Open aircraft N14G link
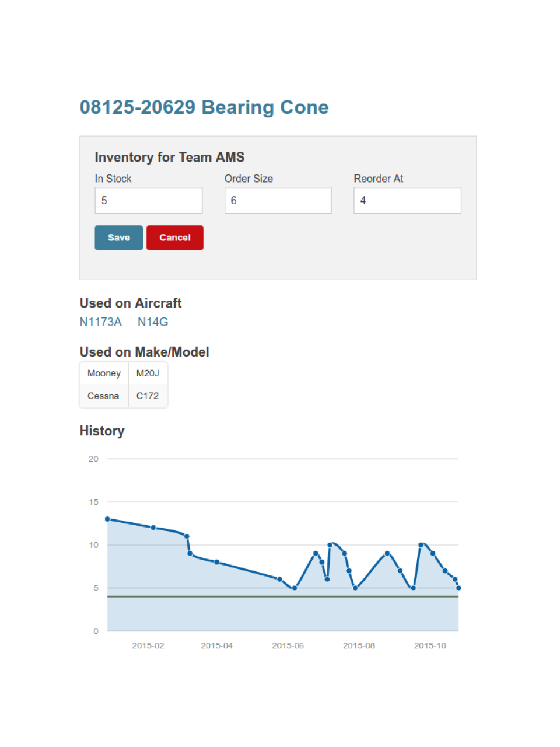560x747 pixels. coord(153,322)
